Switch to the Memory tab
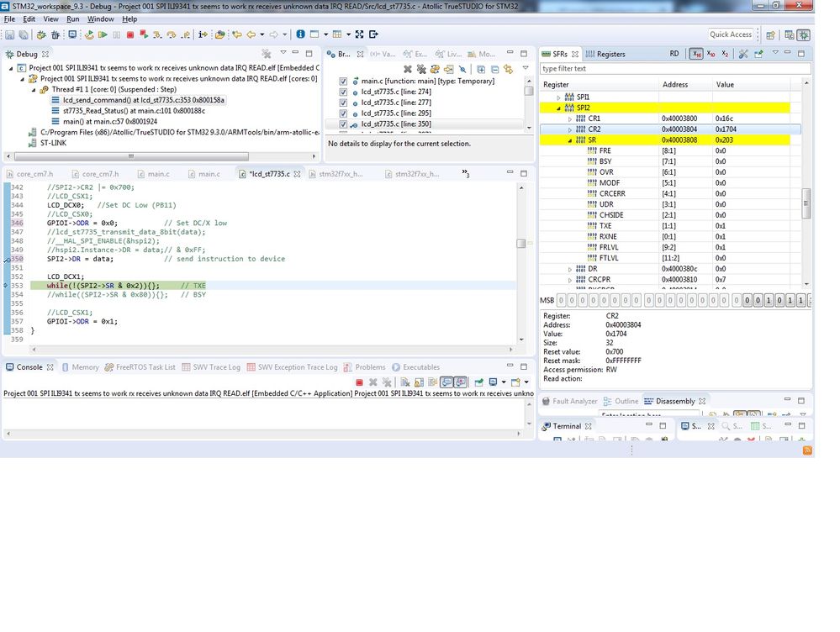This screenshot has height=632, width=840. point(81,367)
